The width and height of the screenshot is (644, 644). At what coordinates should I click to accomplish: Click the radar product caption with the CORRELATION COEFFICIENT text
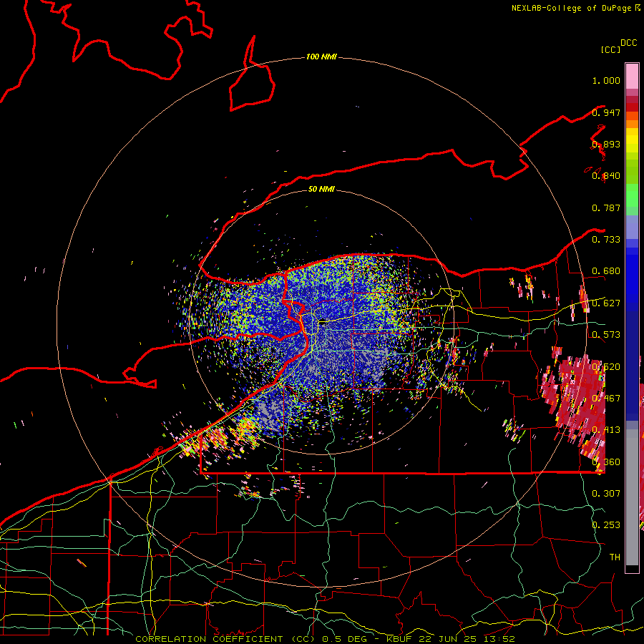[x=325, y=639]
